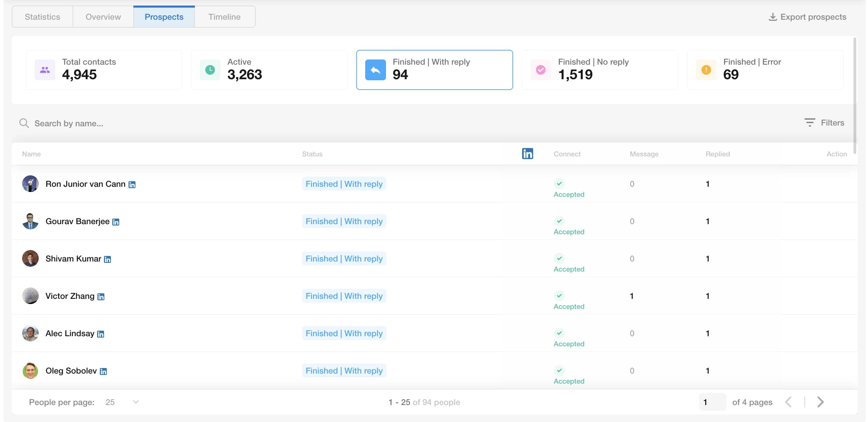868x422 pixels.
Task: Click Accepted checkmark for Victor Zhang
Action: (x=559, y=296)
